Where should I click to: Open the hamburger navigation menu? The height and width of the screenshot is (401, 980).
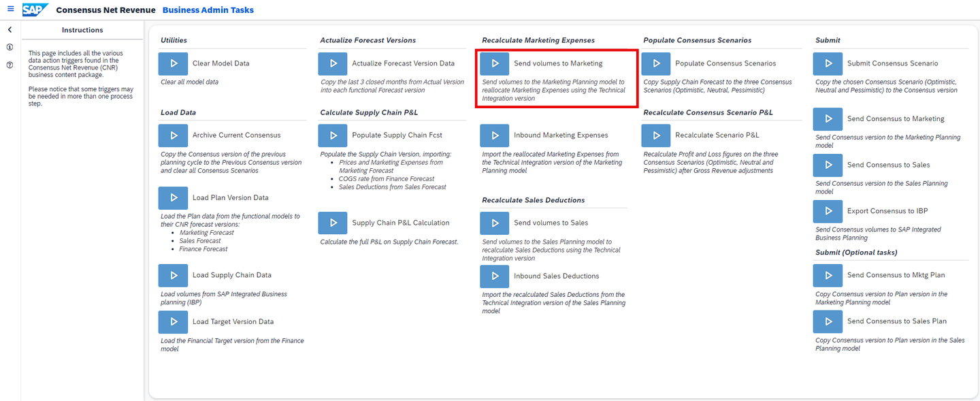(x=10, y=10)
